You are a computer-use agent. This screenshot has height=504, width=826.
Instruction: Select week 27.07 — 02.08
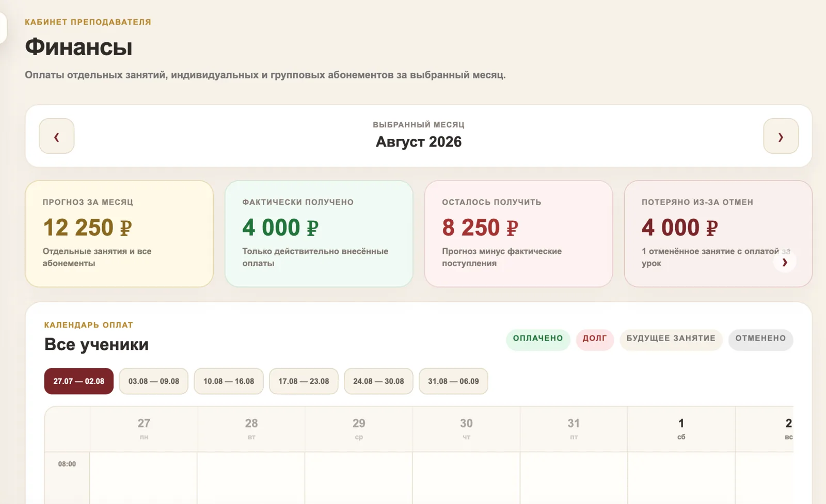point(79,381)
